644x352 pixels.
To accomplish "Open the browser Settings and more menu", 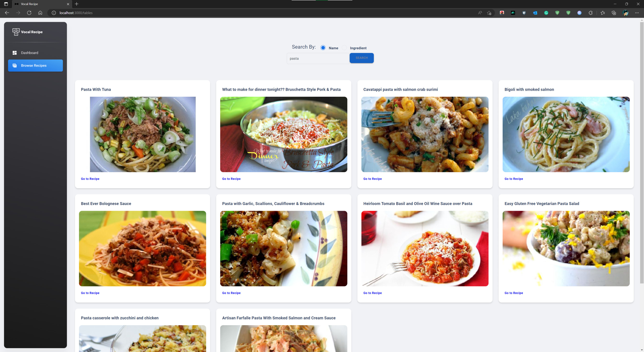I will point(637,13).
